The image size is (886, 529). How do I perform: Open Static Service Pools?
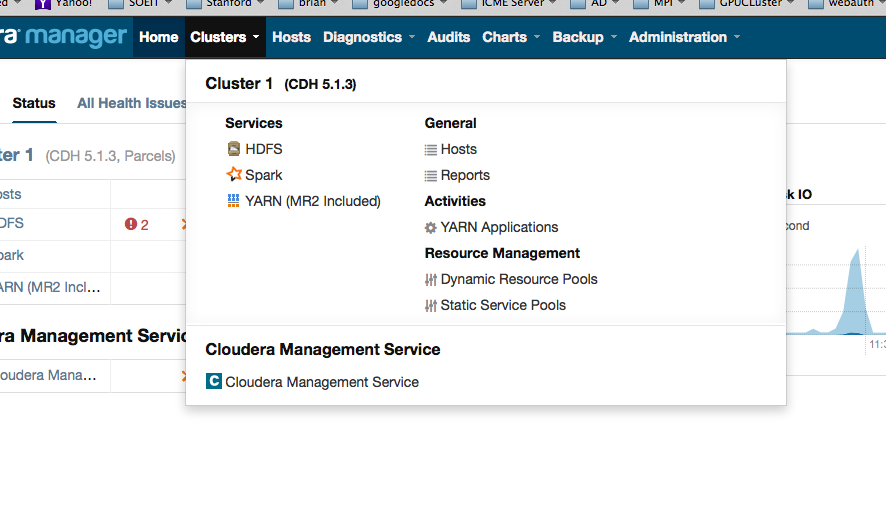click(x=503, y=305)
